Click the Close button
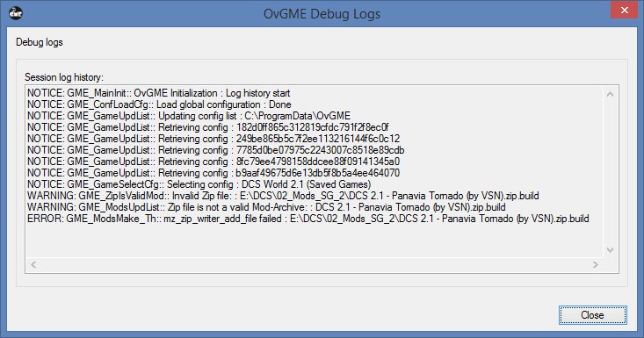The height and width of the screenshot is (338, 644). [x=592, y=315]
